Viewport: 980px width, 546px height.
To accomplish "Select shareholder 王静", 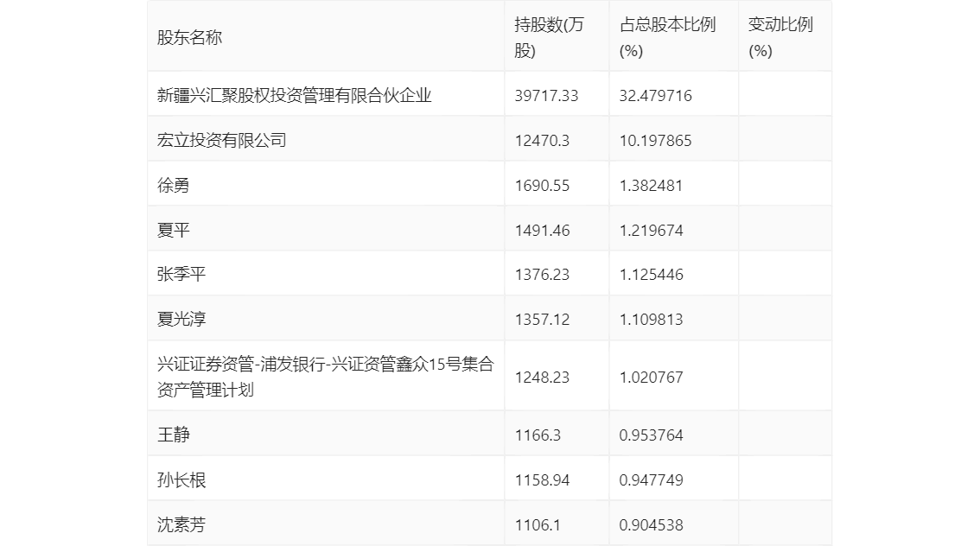I will coord(173,435).
